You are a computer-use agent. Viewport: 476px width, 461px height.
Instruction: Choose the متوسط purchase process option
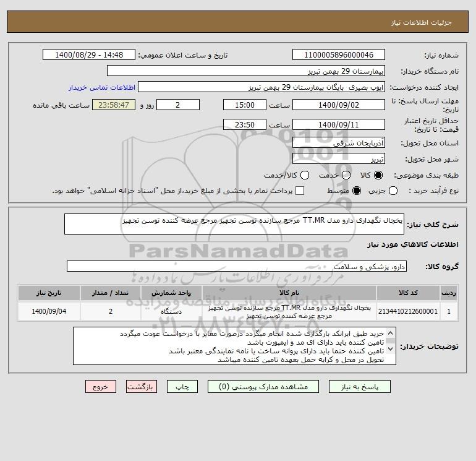[357, 191]
